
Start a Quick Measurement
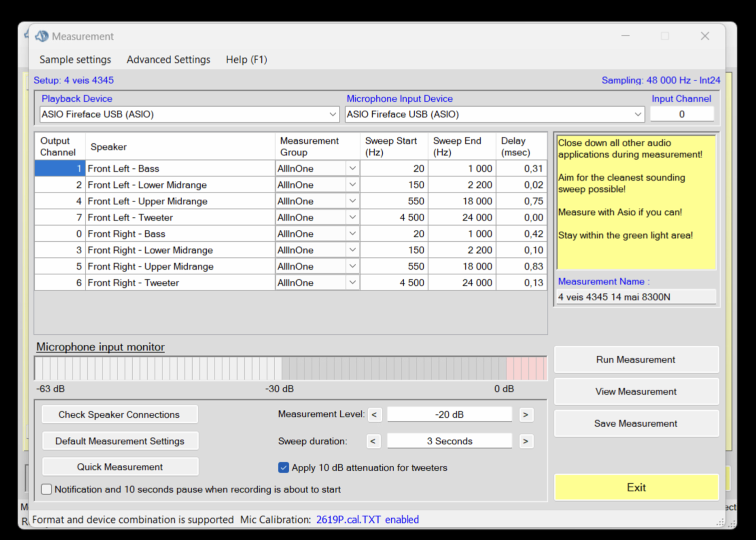[120, 467]
